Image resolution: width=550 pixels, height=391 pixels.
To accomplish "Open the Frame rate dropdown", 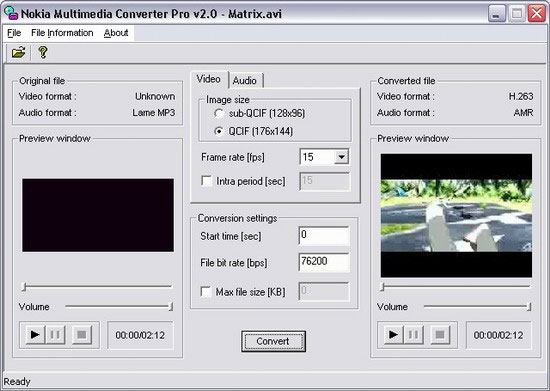I will (341, 157).
